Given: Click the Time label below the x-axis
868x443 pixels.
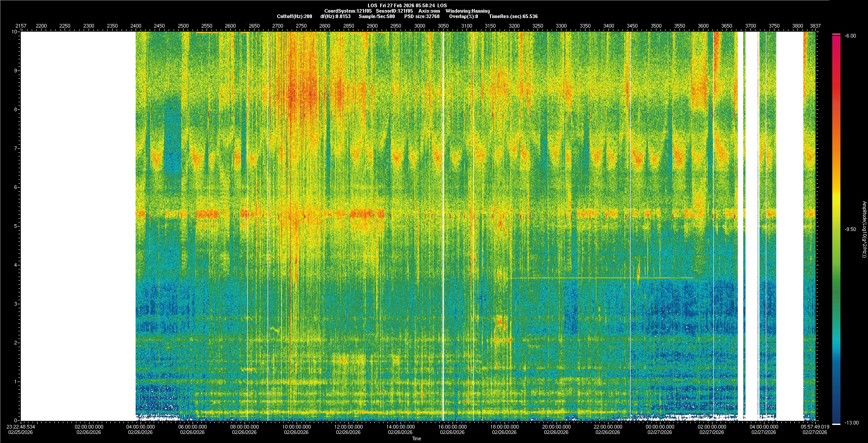Looking at the screenshot, I should point(416,438).
